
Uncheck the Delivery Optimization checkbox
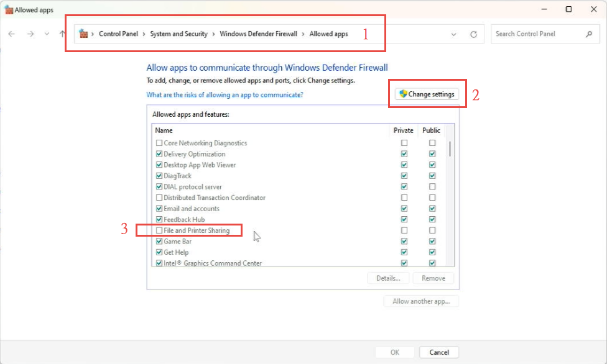[x=159, y=154]
